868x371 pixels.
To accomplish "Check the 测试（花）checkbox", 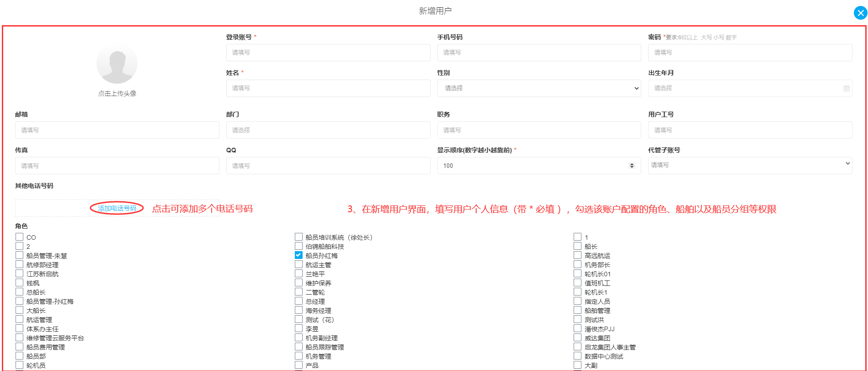I will 298,319.
